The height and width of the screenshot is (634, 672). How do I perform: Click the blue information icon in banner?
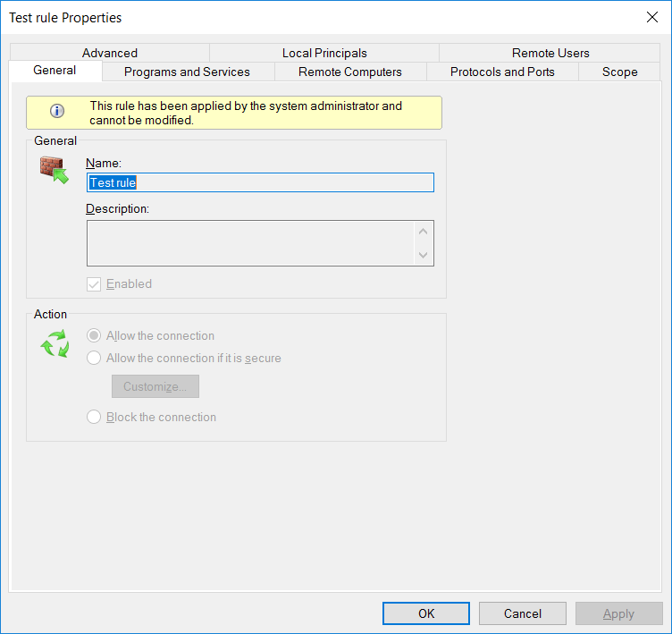57,111
